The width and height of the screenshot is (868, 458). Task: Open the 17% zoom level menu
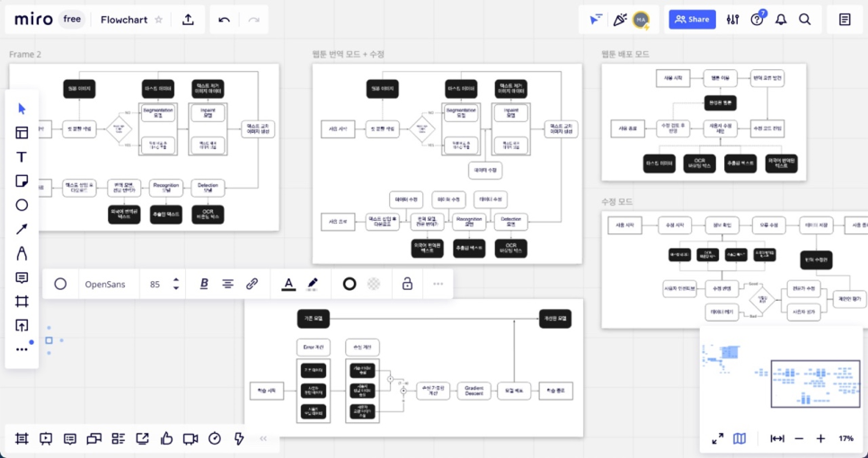[846, 438]
